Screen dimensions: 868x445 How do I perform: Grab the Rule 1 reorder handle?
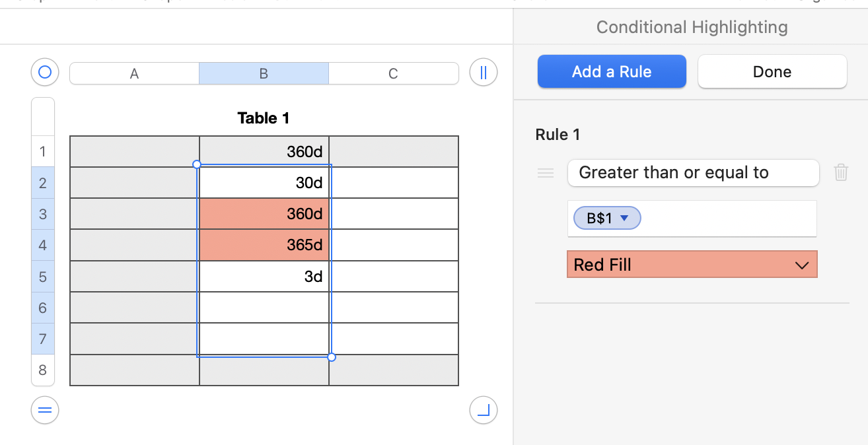(546, 173)
